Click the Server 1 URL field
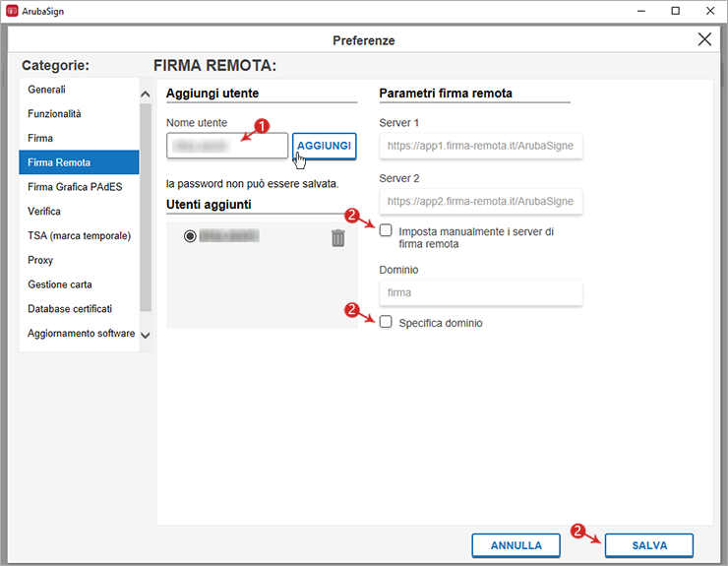The height and width of the screenshot is (566, 728). pos(480,146)
